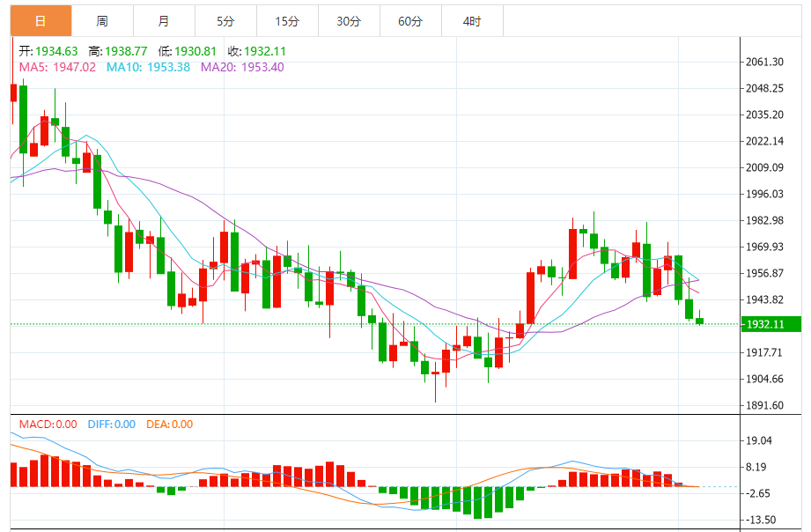This screenshot has width=811, height=532.
Task: Click the 1982.98 price axis label
Action: coord(764,220)
